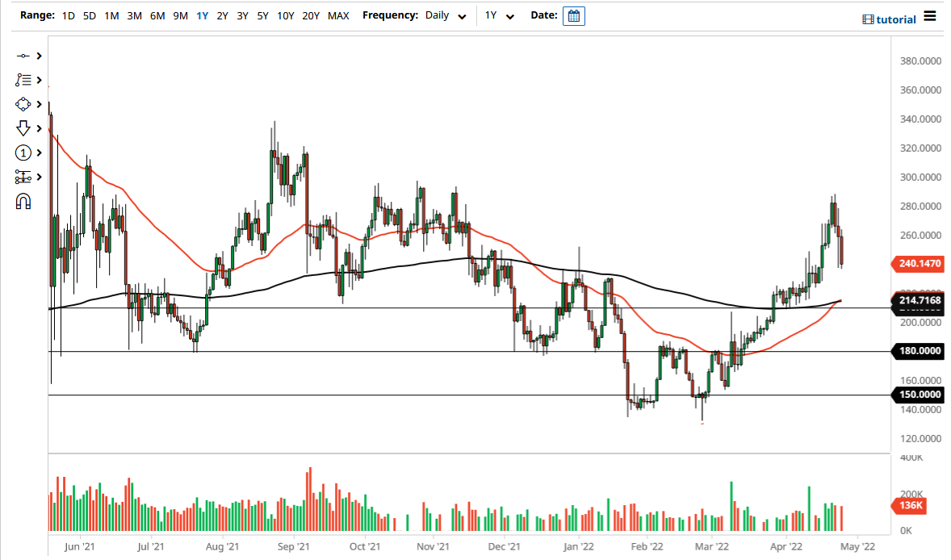Switch chart range to MAX
Viewport: 951px width, 560px height.
338,15
